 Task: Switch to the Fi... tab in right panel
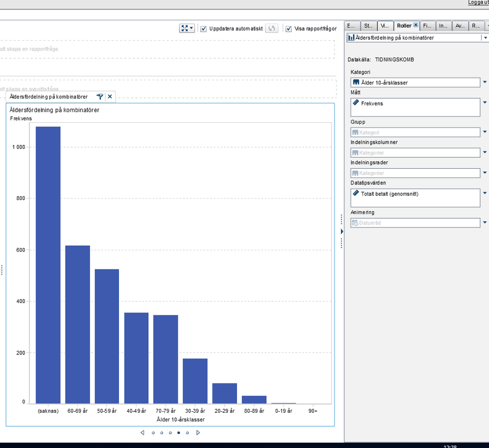tap(427, 26)
